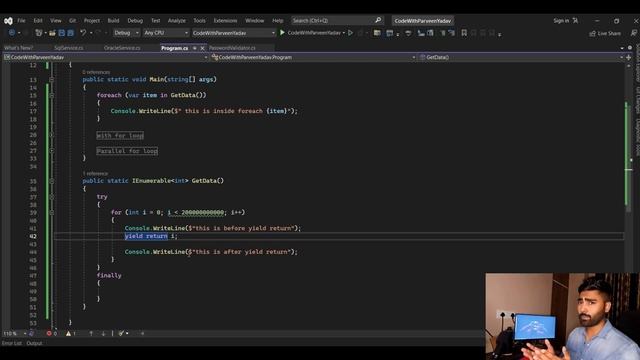This screenshot has height=360, width=640.
Task: Open the 110 % zoom level dropdown
Action: [14, 333]
